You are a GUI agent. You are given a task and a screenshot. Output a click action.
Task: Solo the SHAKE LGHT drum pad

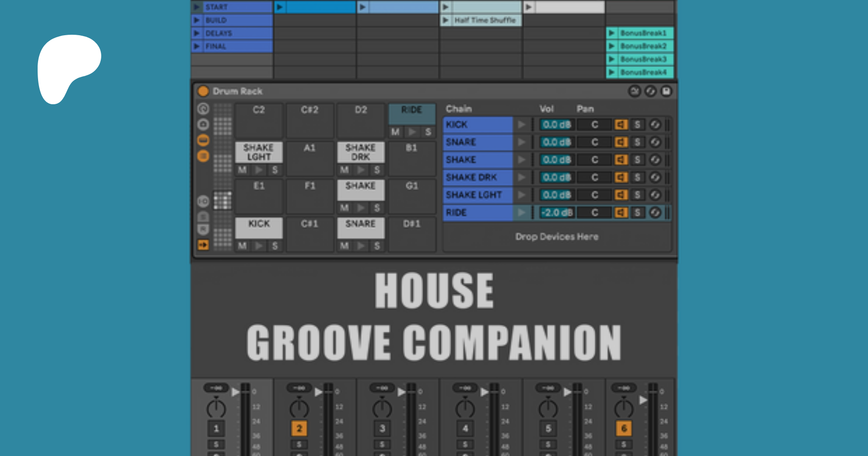tap(275, 170)
